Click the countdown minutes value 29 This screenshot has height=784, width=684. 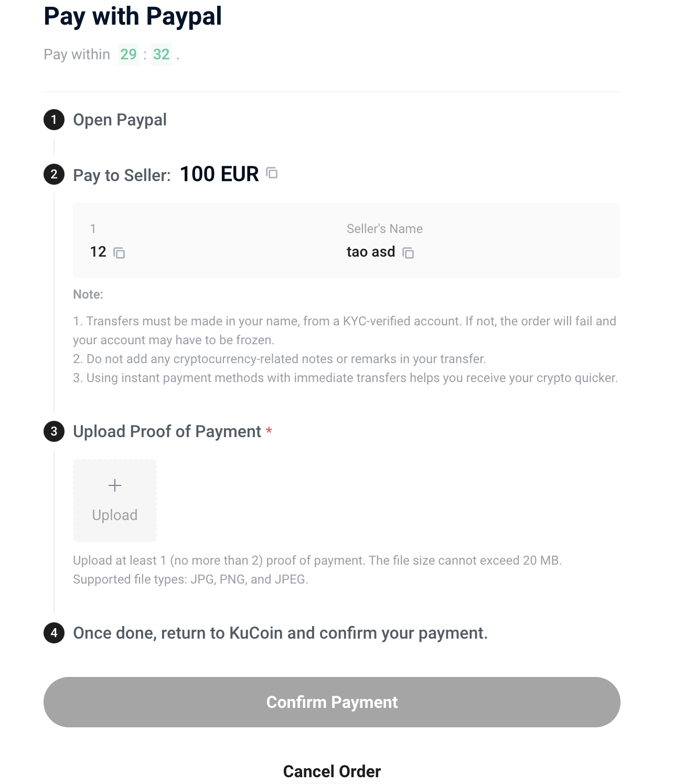[x=129, y=54]
